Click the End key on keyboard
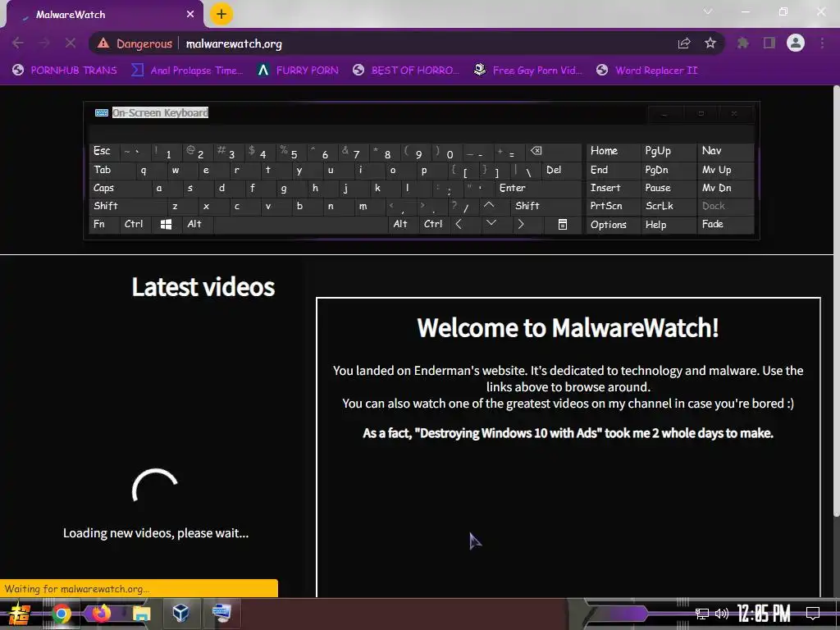This screenshot has width=840, height=630. click(612, 170)
